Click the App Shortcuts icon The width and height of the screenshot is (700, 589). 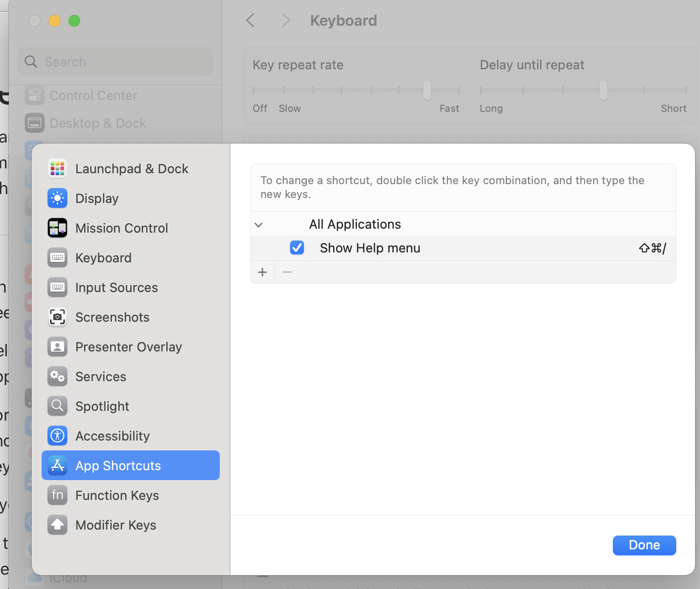coord(57,466)
